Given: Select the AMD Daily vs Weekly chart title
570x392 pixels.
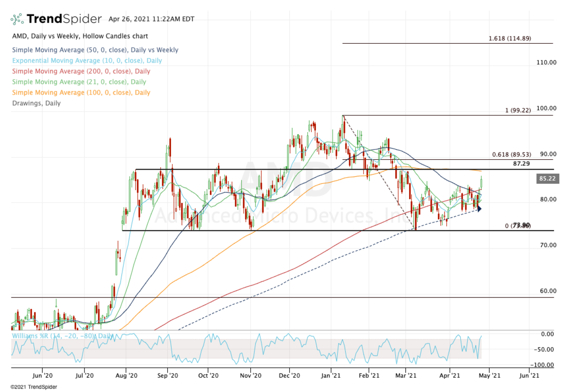Looking at the screenshot, I should (80, 36).
